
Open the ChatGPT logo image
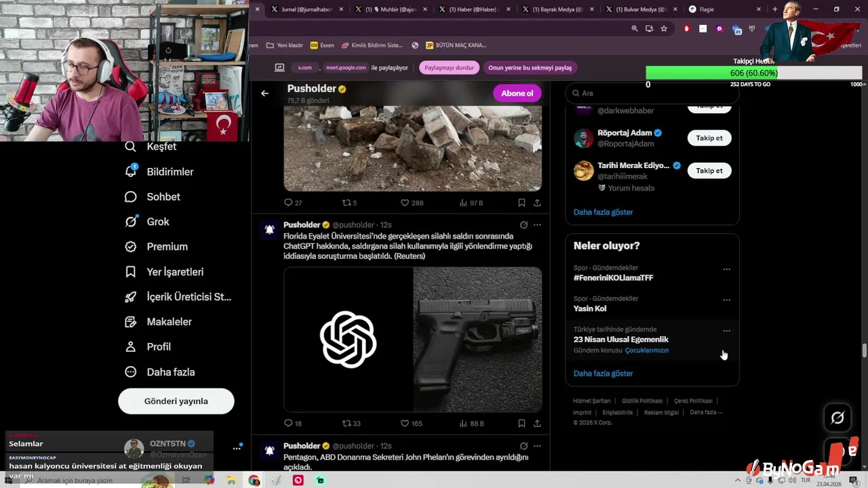point(348,340)
